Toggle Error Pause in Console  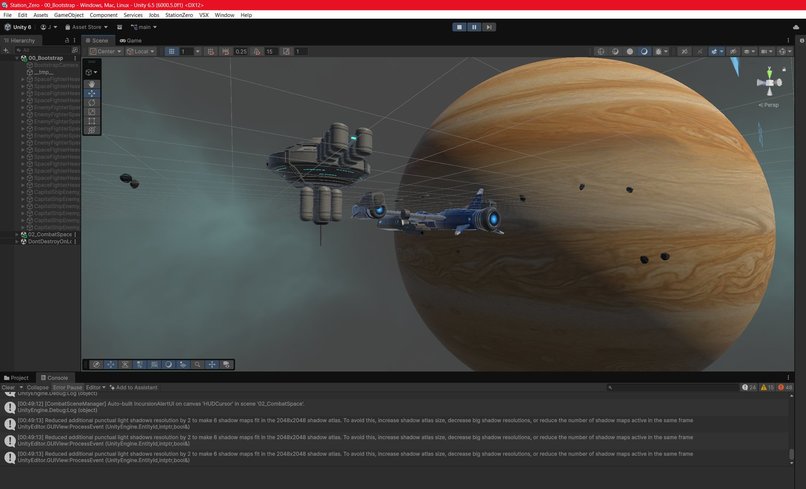[x=67, y=387]
